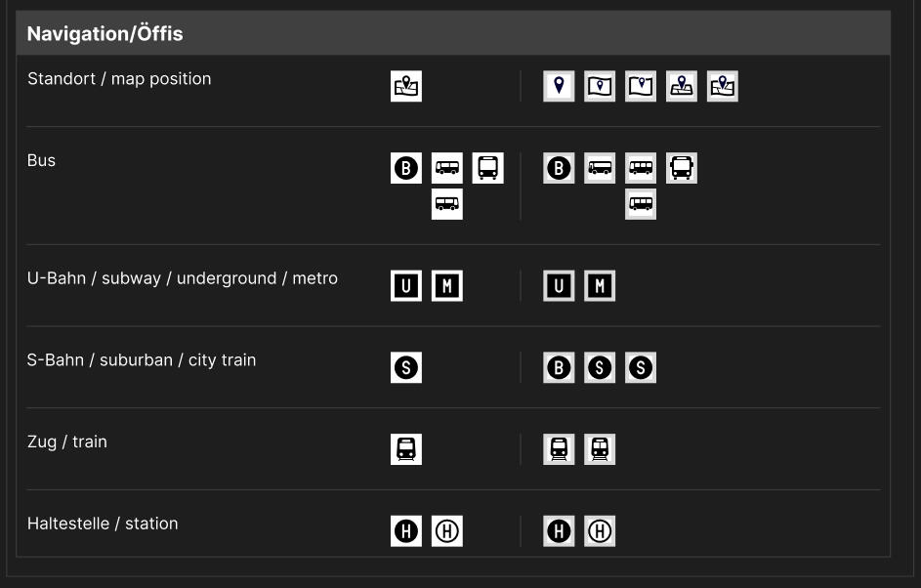Click the circled B bus badge icon
This screenshot has width=921, height=588.
click(x=406, y=167)
